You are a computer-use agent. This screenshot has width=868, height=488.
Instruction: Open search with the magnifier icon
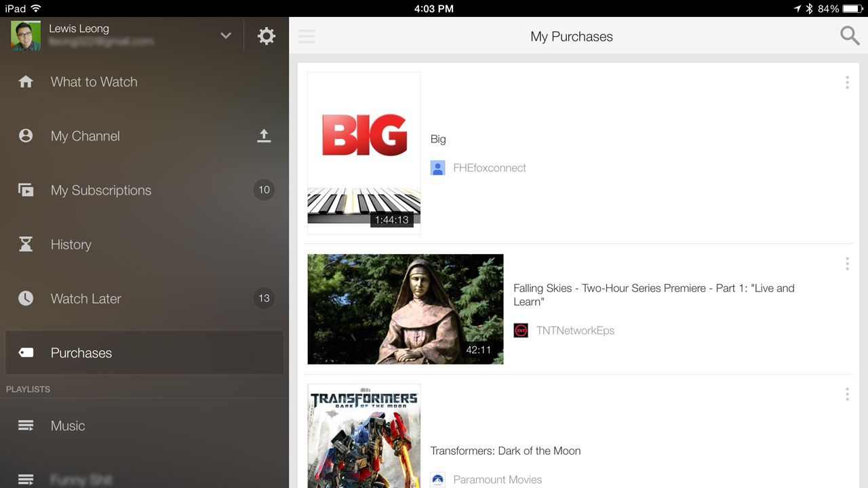[850, 36]
